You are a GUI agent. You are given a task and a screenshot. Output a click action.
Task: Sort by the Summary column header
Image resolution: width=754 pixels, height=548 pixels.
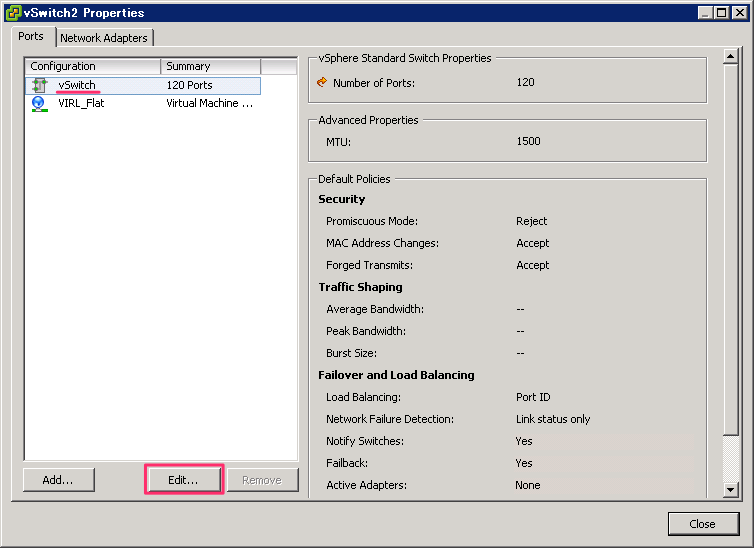coord(211,66)
